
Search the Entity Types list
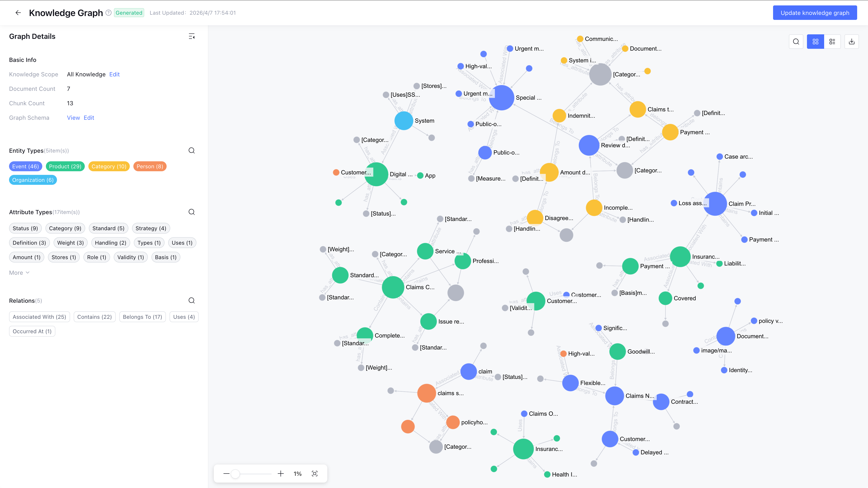point(191,150)
